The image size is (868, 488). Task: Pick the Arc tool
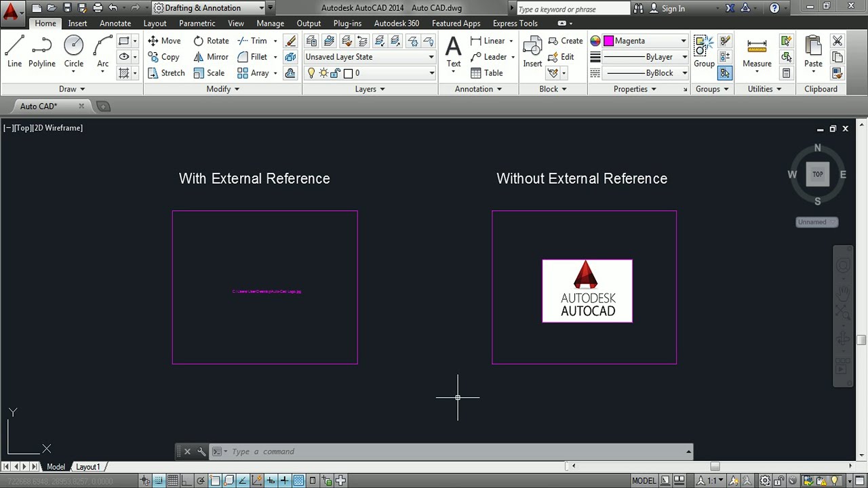[102, 52]
